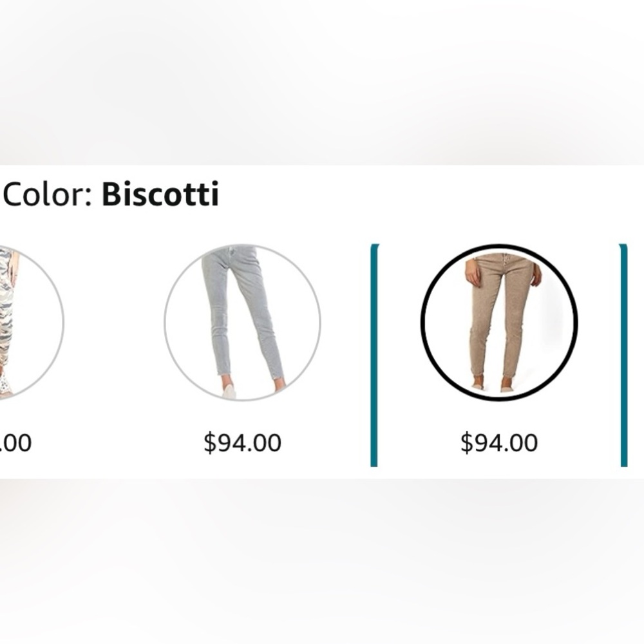This screenshot has width=644, height=644.
Task: Click the gray outline of the jeans swatch
Action: (166, 322)
